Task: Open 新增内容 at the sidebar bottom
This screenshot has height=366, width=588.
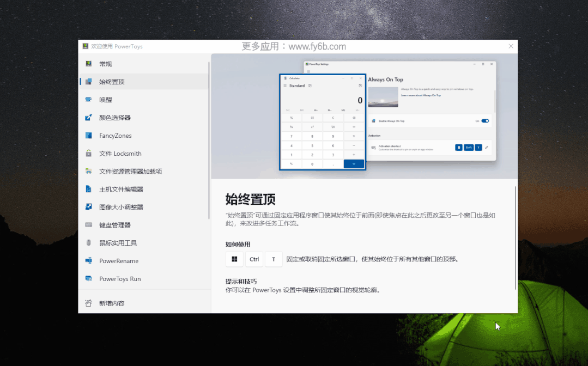Action: (x=144, y=303)
